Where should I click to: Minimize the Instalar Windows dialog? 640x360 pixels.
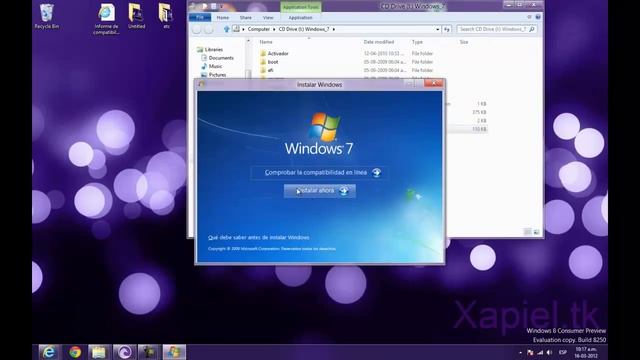(409, 83)
